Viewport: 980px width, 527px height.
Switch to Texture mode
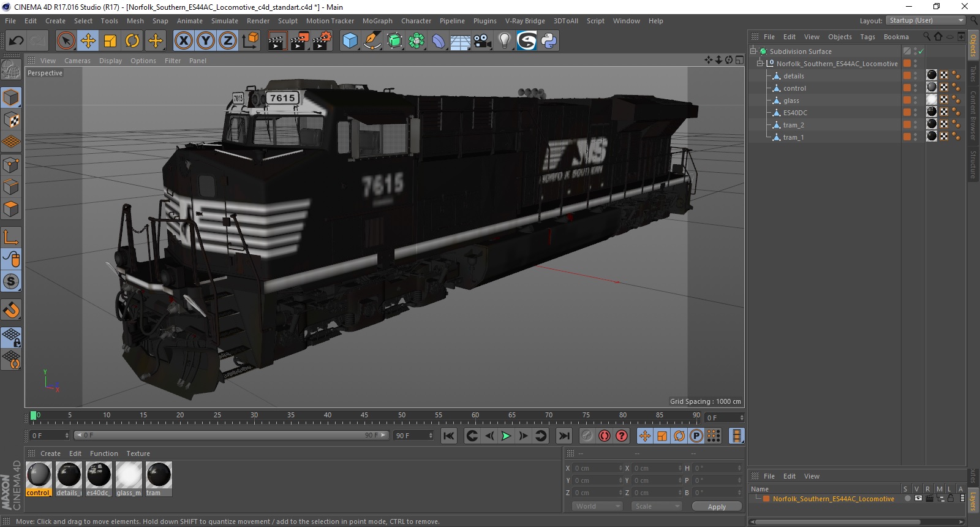click(x=11, y=120)
